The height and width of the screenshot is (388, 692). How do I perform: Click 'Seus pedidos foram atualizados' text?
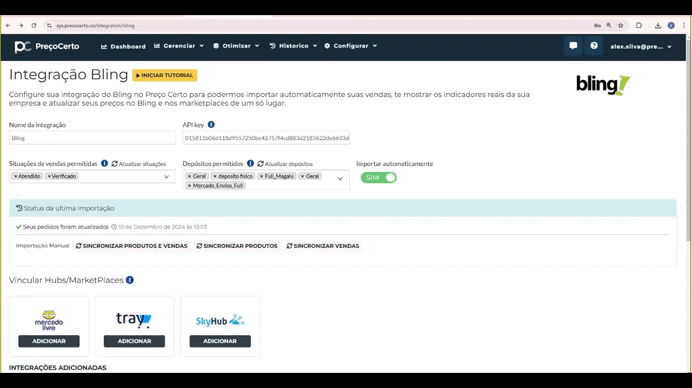(x=65, y=227)
